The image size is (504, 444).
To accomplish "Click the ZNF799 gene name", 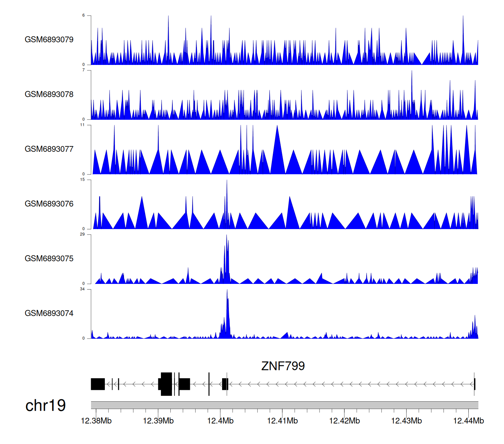I will 283,366.
